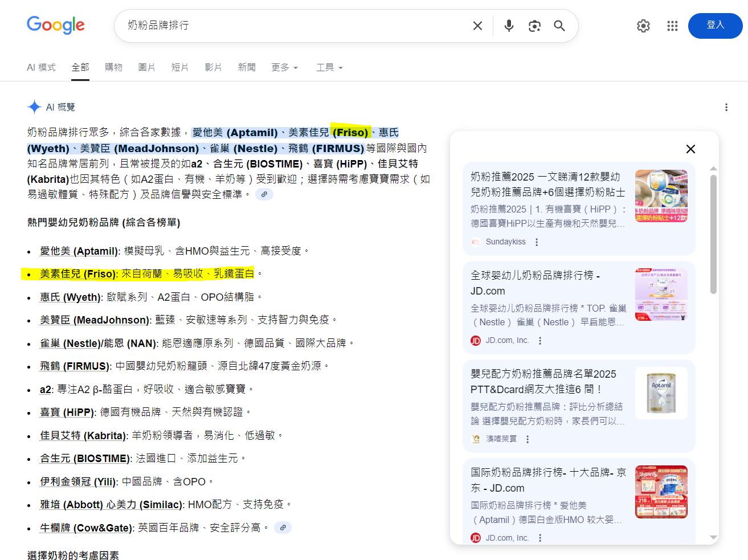The width and height of the screenshot is (748, 560).
Task: Switch to the 圖片 tab
Action: tap(146, 67)
